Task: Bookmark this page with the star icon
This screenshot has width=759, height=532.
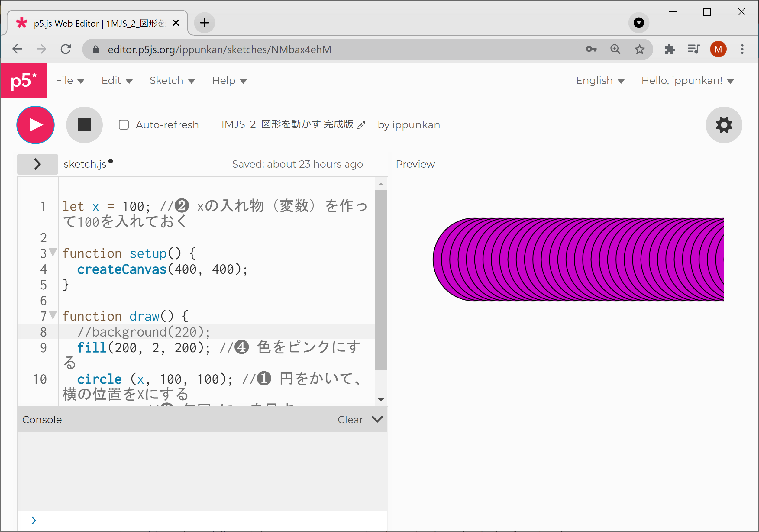Action: coord(639,49)
